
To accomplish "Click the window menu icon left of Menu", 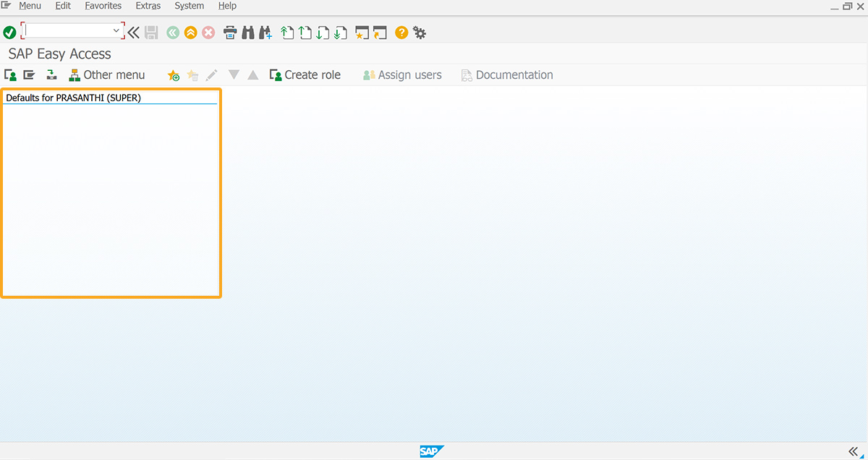I will coord(6,5).
